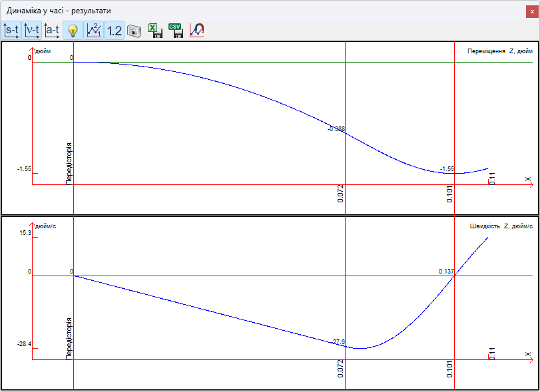Take a snapshot with the camera icon
540x392 pixels.
(135, 30)
